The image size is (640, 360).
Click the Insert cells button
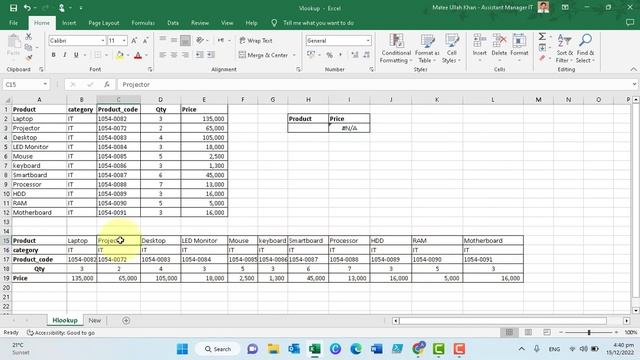click(x=480, y=48)
